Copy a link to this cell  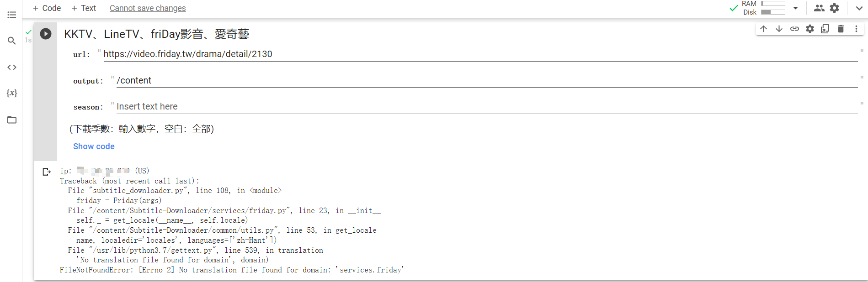pyautogui.click(x=794, y=28)
